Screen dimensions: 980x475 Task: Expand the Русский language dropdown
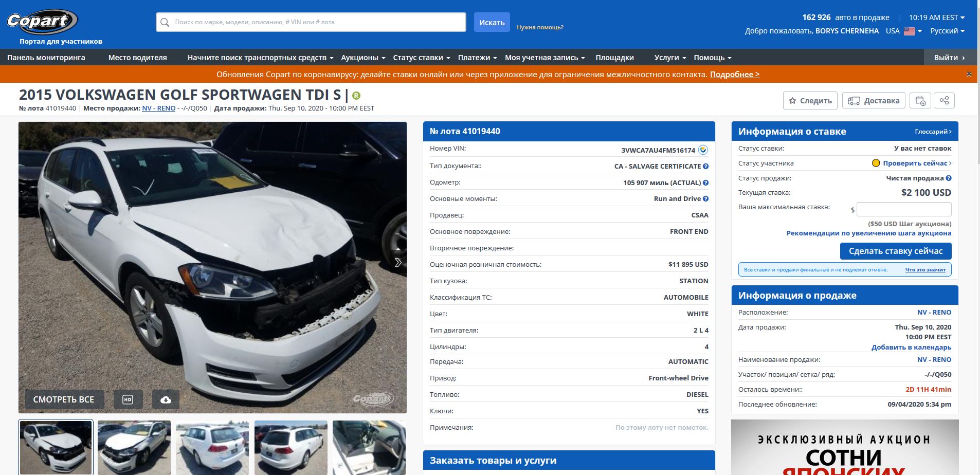click(947, 31)
